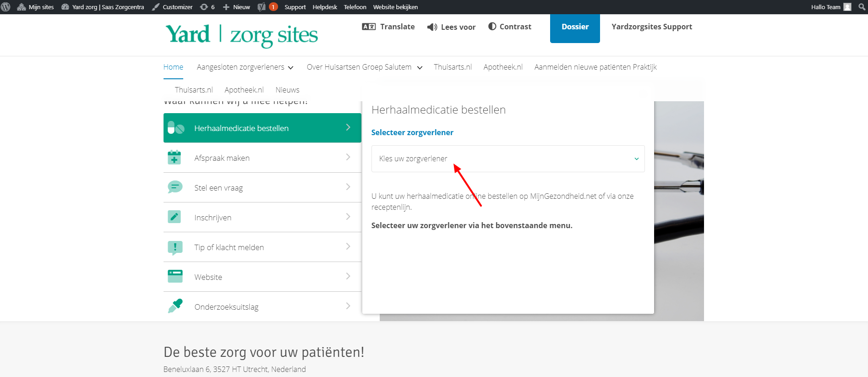Click Thuisarts.nl in the second nav row
The image size is (868, 377).
tap(194, 90)
